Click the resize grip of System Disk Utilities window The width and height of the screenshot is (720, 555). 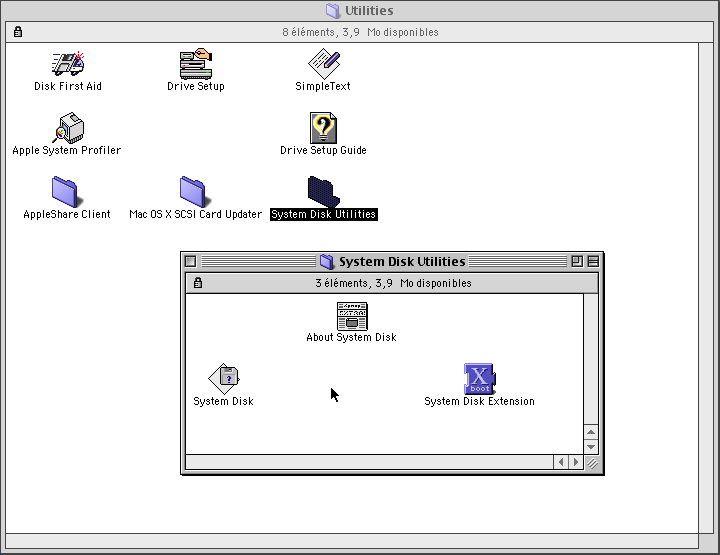coord(592,463)
